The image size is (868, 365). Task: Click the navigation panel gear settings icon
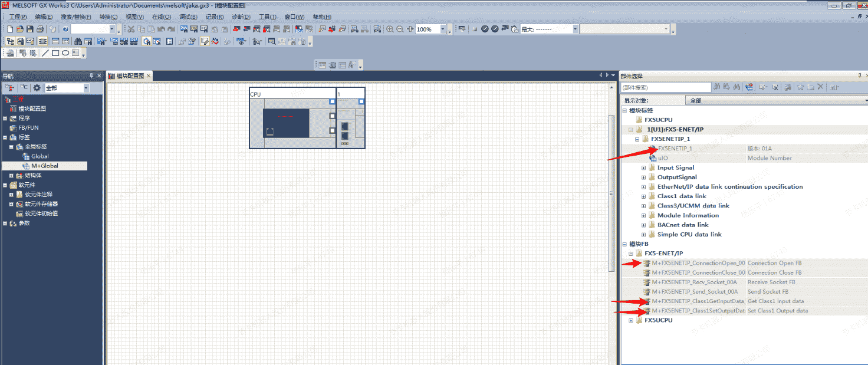point(37,88)
